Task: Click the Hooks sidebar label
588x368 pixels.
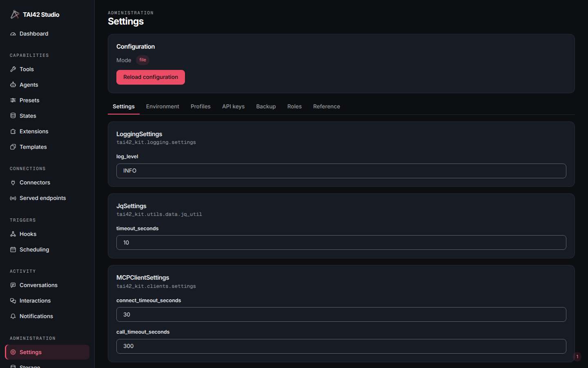Action: click(28, 234)
